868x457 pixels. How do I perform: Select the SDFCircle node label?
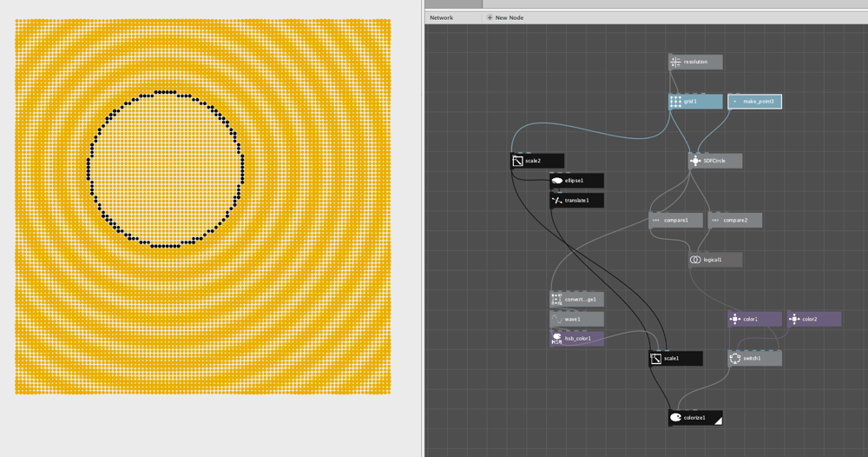(714, 161)
